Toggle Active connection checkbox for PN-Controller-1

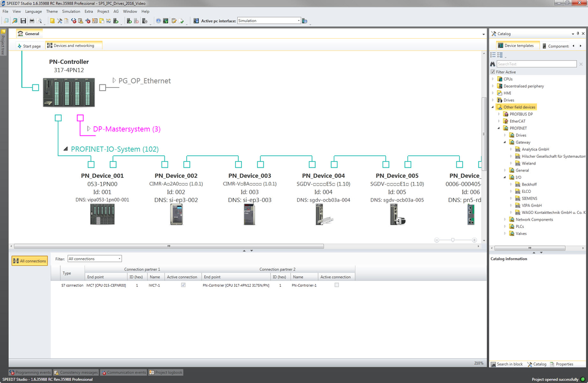click(x=337, y=285)
